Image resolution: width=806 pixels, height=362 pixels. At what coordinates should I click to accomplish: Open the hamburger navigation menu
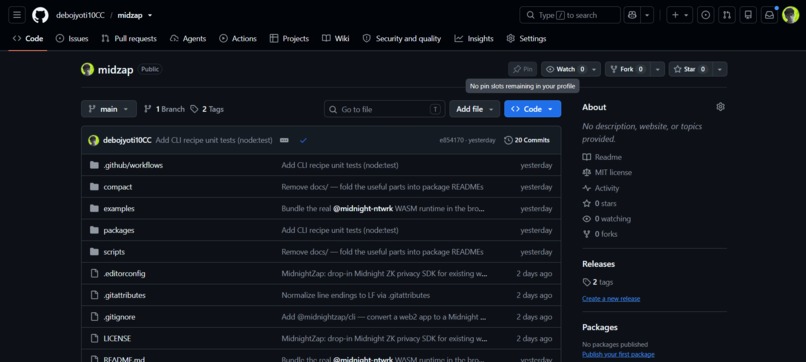click(x=16, y=15)
